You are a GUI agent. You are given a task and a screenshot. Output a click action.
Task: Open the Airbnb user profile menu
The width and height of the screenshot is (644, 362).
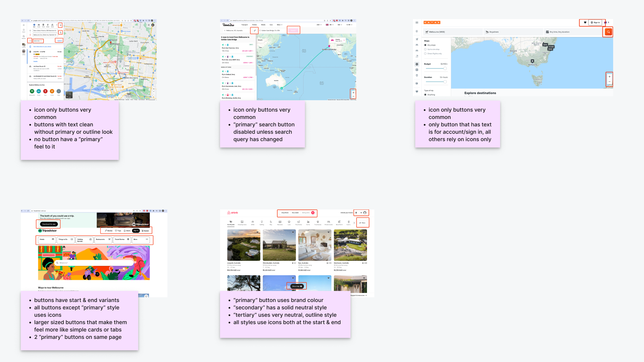(363, 213)
